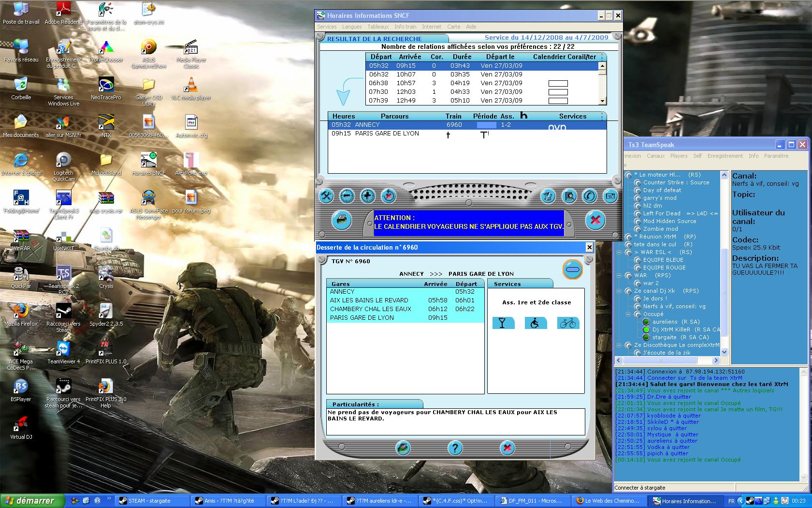Collapse 'Ze canal Dj Xk' channel tree
The width and height of the screenshot is (812, 508).
click(x=619, y=291)
